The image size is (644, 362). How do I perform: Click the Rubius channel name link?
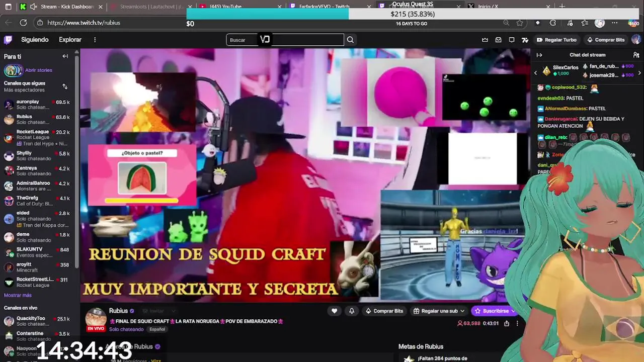click(x=118, y=311)
